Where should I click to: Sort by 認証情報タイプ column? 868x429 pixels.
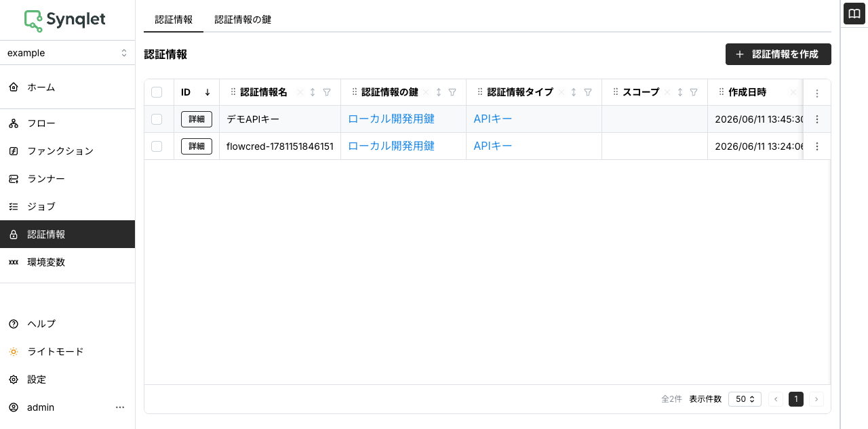pos(574,92)
